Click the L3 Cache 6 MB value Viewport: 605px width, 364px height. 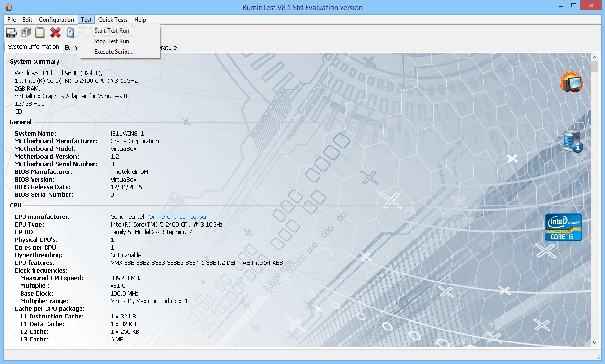pyautogui.click(x=117, y=340)
